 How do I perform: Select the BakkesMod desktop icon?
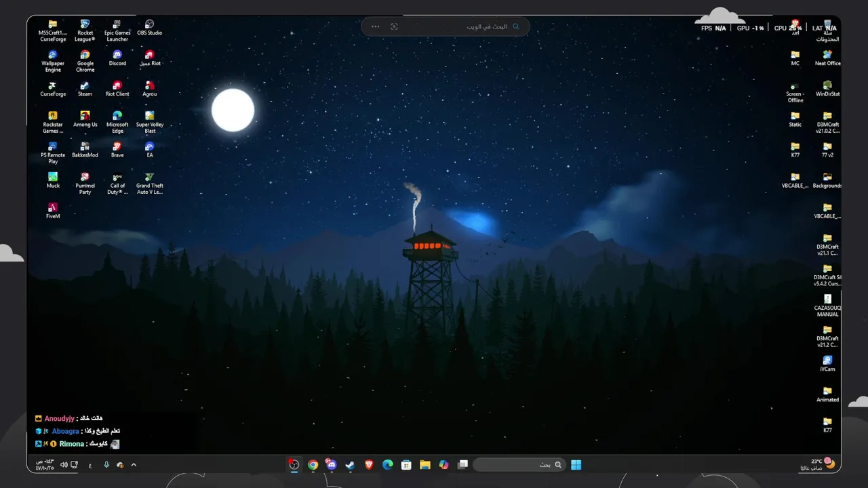pyautogui.click(x=85, y=150)
